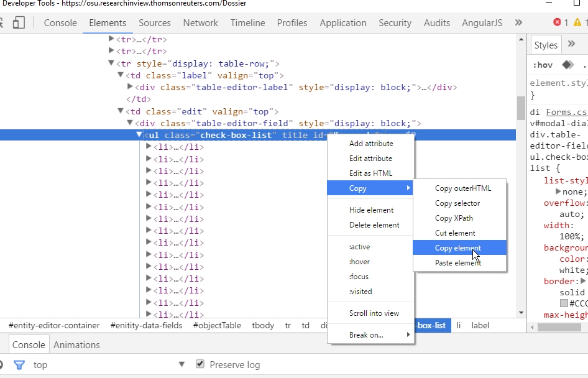Open the Animations drawer tab

point(76,344)
